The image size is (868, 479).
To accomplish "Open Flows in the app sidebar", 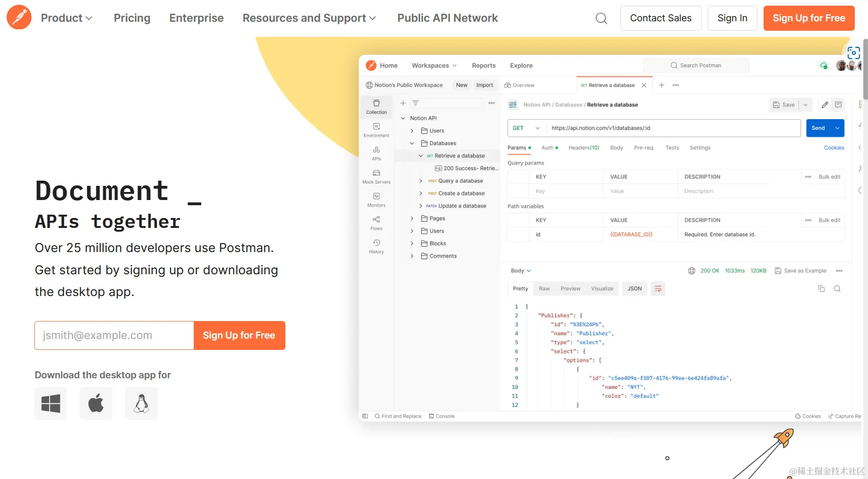I will 376,223.
